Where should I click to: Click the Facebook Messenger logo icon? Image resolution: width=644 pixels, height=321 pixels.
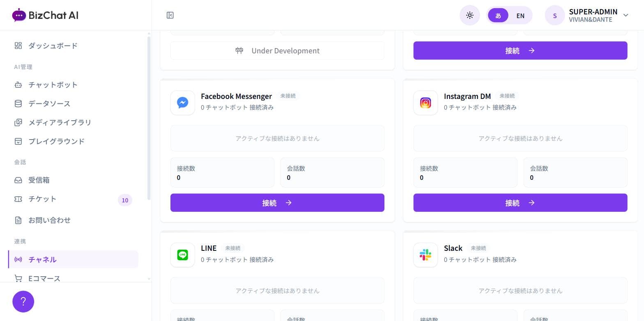[183, 103]
